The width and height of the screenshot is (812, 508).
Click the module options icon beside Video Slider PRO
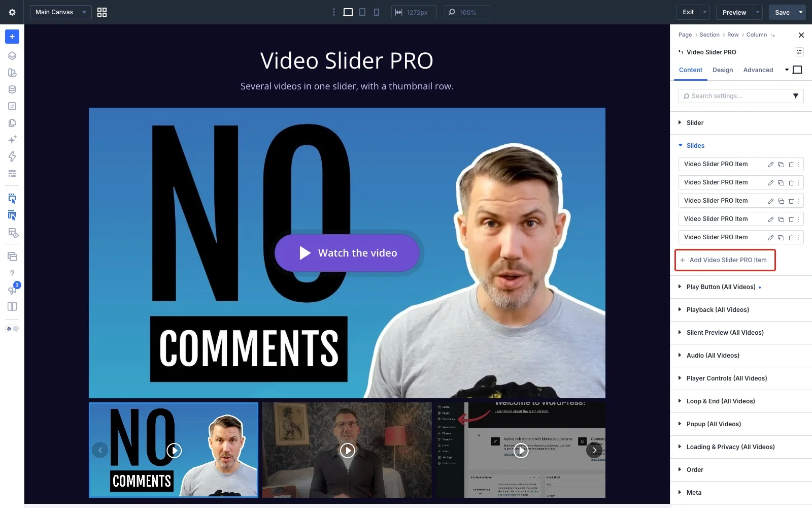tap(799, 52)
